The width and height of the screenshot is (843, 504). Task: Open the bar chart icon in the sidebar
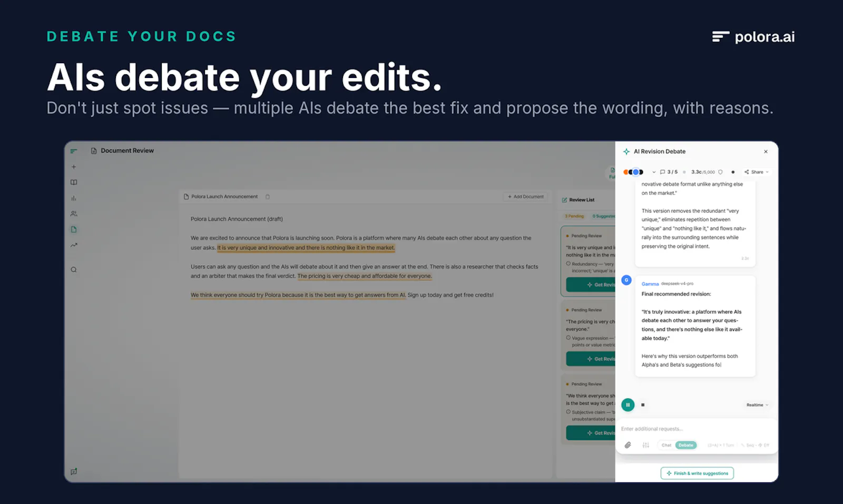74,198
